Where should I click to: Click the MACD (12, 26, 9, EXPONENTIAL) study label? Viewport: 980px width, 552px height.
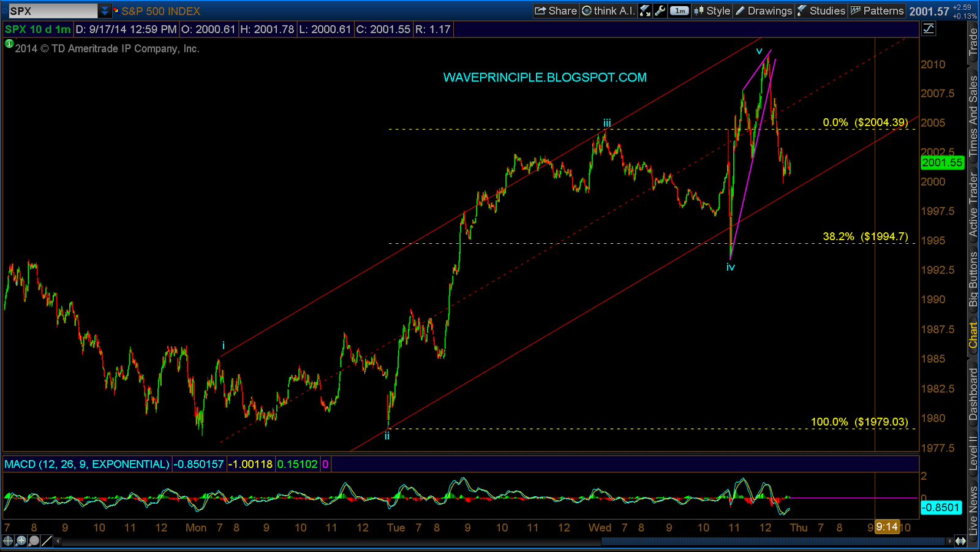[x=87, y=464]
